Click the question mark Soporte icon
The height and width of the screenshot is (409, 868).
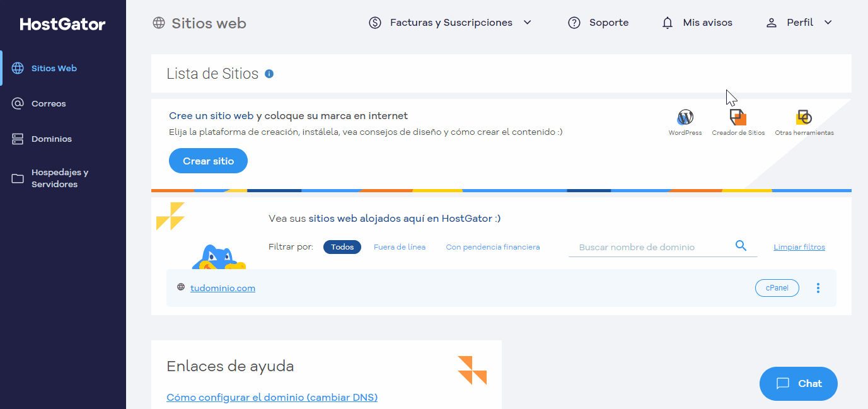coord(574,23)
